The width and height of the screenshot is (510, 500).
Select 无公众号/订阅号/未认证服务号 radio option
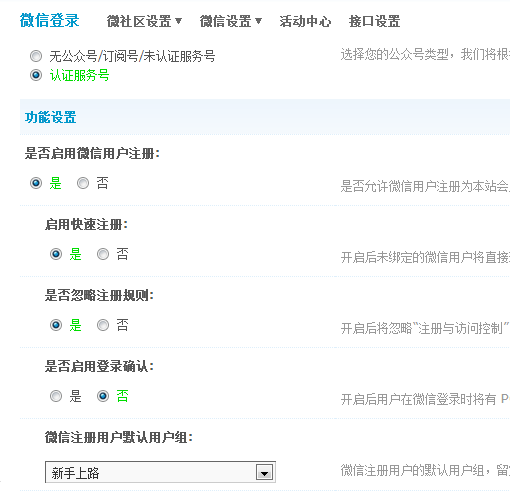36,56
